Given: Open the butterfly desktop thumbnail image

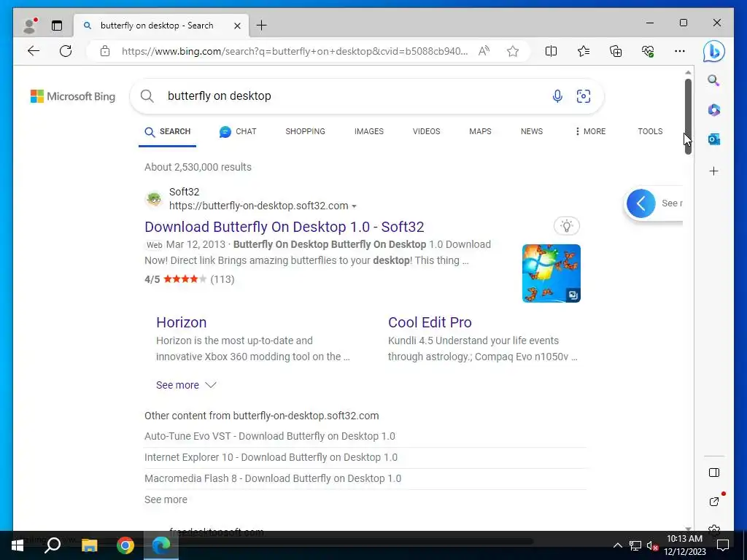Looking at the screenshot, I should (x=551, y=273).
